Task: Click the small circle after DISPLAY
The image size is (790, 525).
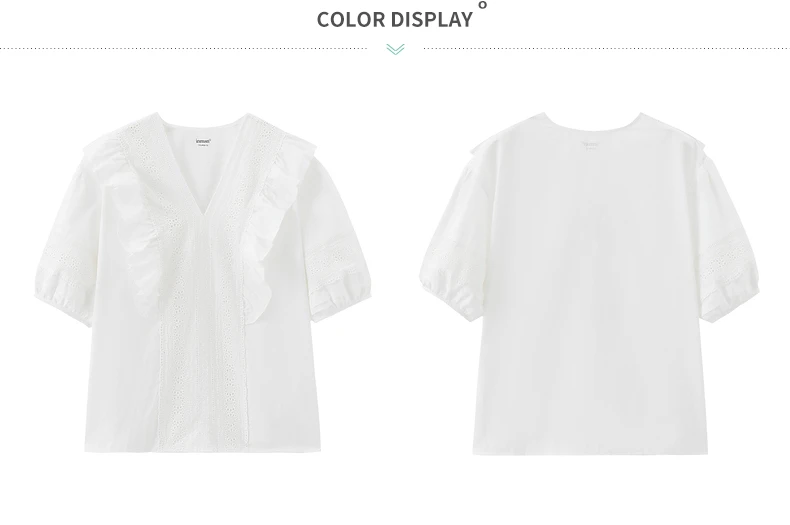Action: coord(483,5)
